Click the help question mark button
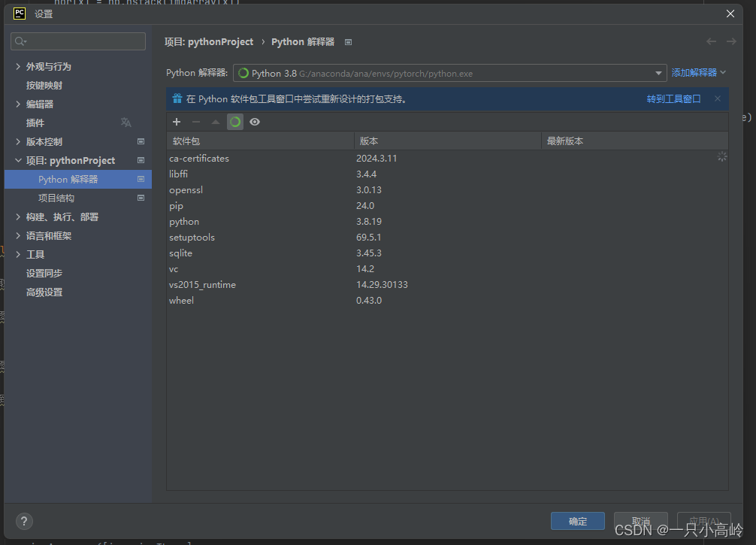 tap(24, 521)
